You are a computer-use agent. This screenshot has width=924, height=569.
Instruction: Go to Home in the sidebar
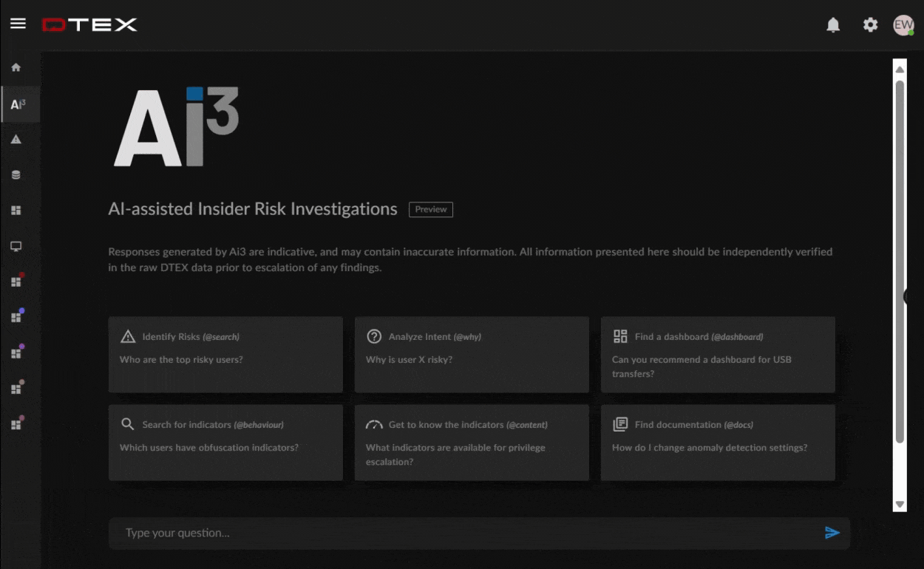pos(16,67)
